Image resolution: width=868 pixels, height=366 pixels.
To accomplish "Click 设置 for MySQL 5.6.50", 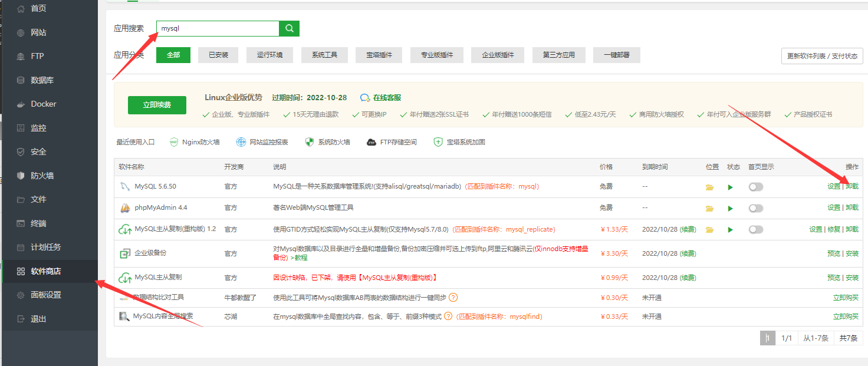I will pos(834,186).
